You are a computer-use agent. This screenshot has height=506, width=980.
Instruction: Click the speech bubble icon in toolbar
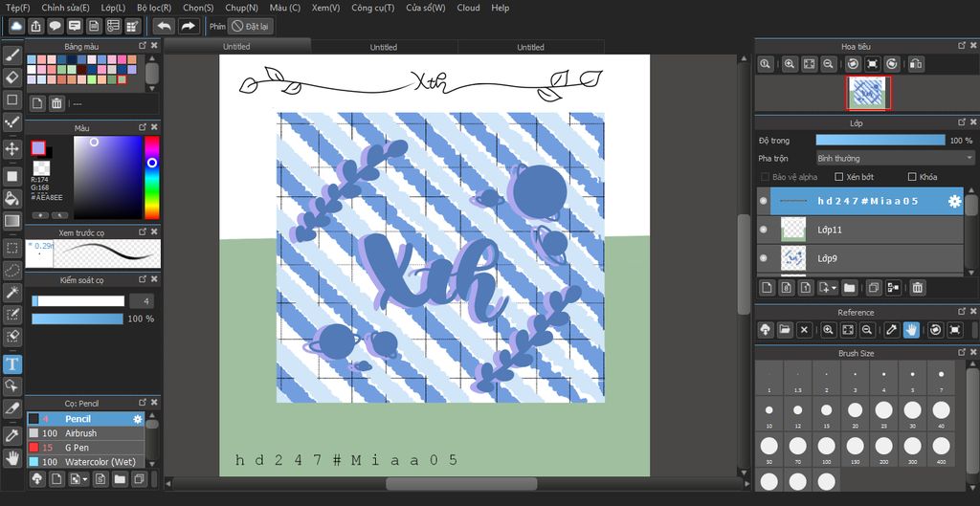55,26
